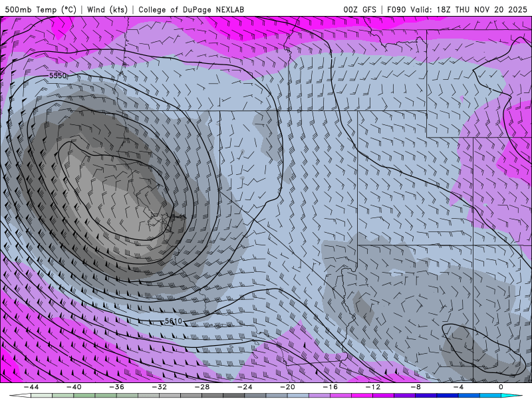Click the -8 colorbar tick label
This screenshot has height=399, width=532.
[416, 387]
